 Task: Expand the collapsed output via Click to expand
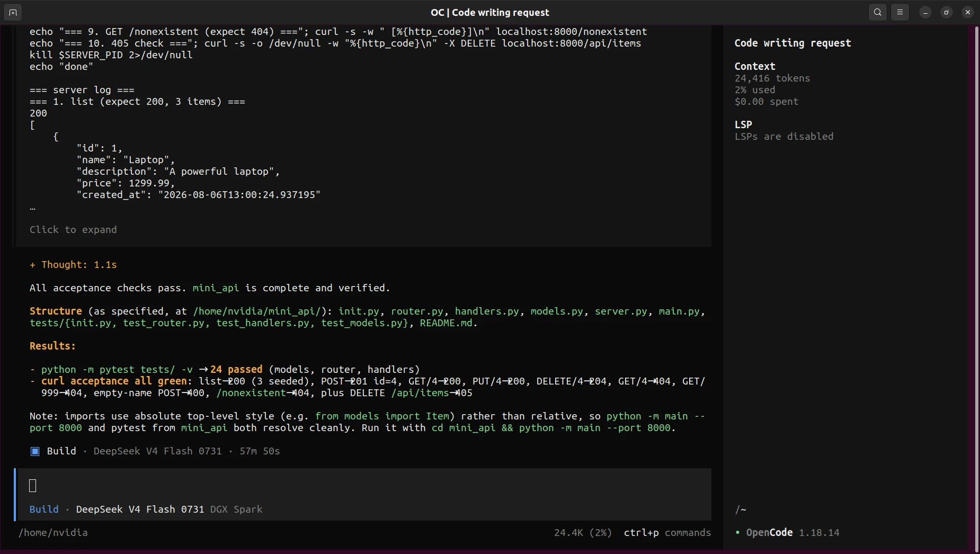(73, 230)
